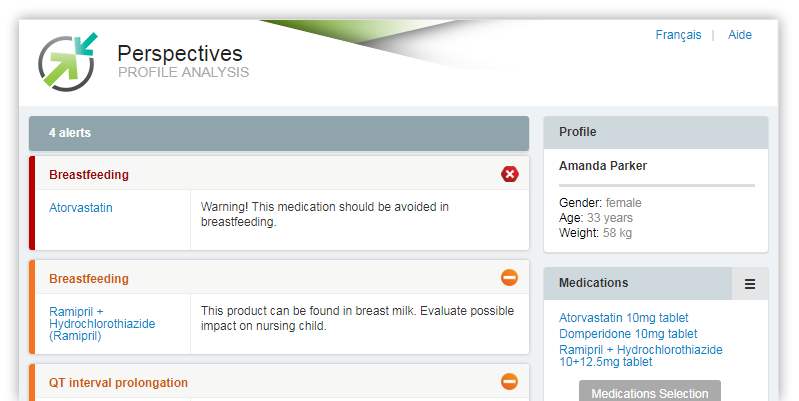This screenshot has height=401, width=799.
Task: Select Domperidone 10mg tablet in Medications
Action: [628, 334]
